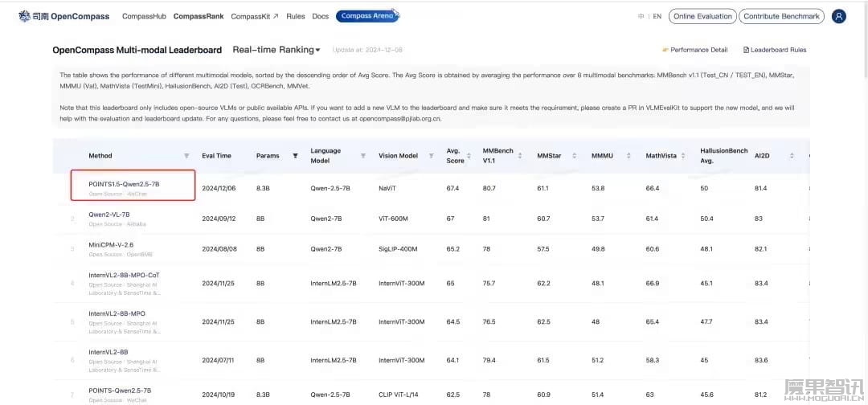The height and width of the screenshot is (405, 868).
Task: Open the Params column filter icon
Action: [295, 156]
